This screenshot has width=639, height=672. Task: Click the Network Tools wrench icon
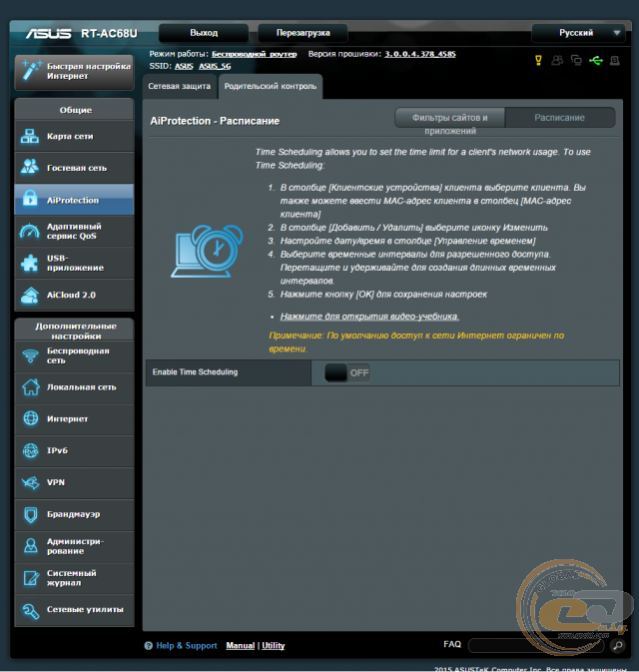coord(30,611)
